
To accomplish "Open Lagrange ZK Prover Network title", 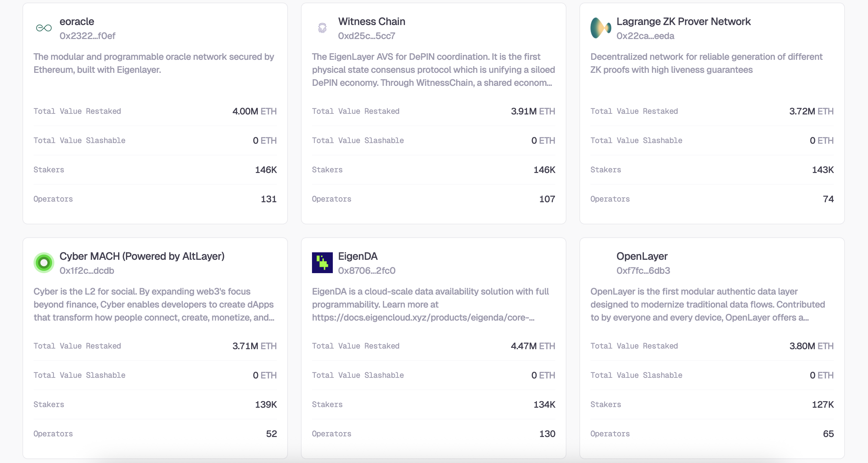I will pos(684,21).
